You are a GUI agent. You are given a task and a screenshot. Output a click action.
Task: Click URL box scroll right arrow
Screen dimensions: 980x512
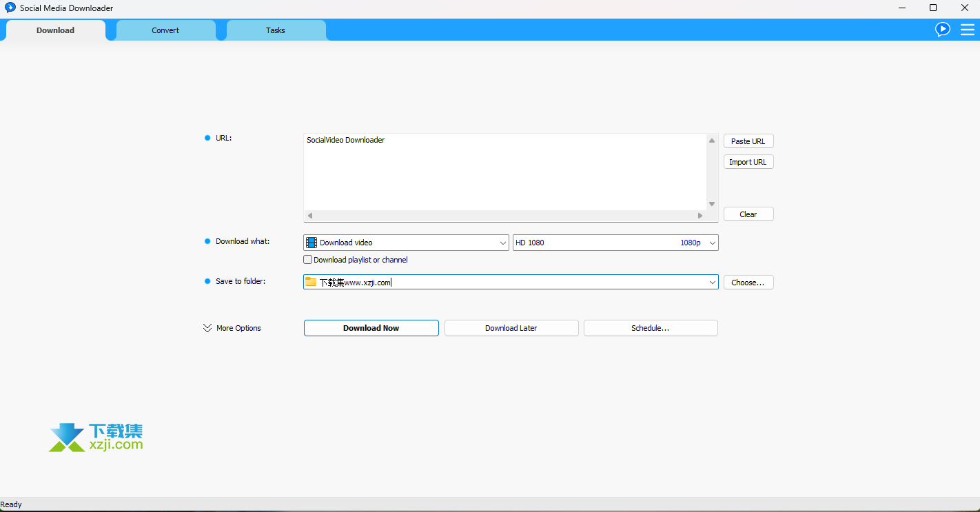pos(700,216)
